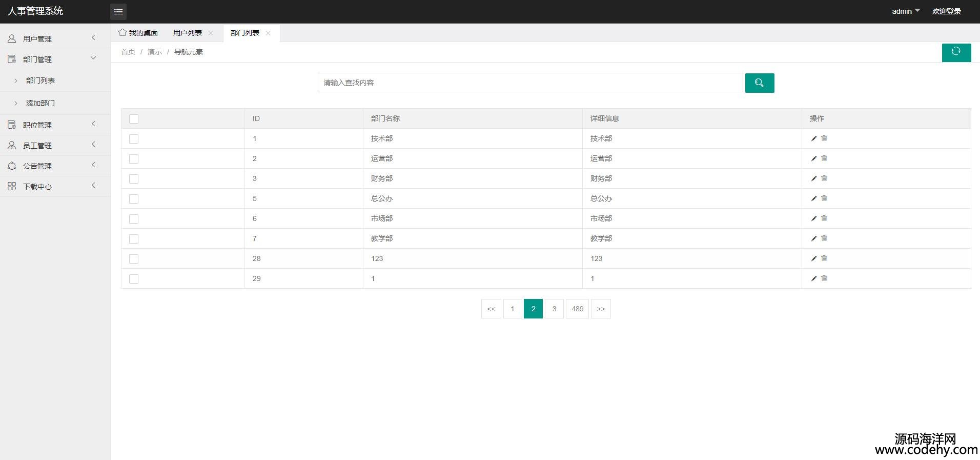Delete the 教学部 row with trash icon
980x460 pixels.
pyautogui.click(x=824, y=238)
